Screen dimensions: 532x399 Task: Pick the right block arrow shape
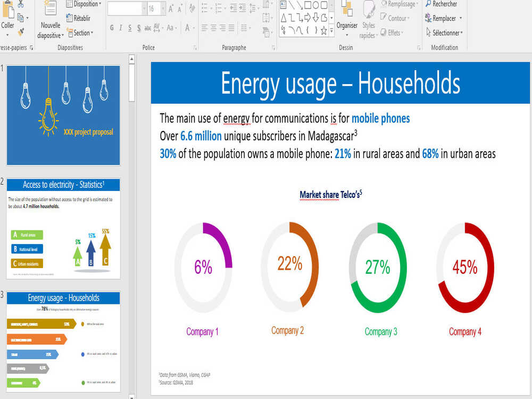click(x=307, y=18)
